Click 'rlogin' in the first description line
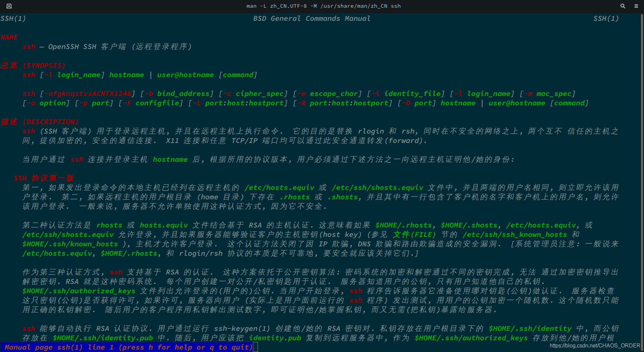 point(371,131)
